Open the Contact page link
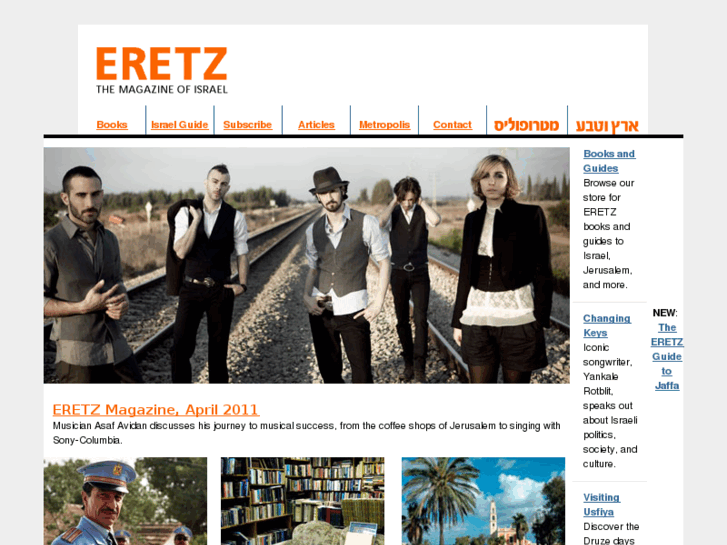This screenshot has width=727, height=545. coord(452,125)
